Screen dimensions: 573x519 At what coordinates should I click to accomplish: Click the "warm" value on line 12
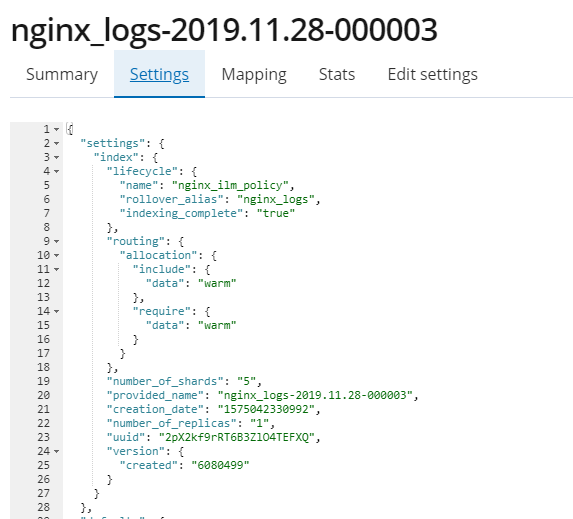217,283
